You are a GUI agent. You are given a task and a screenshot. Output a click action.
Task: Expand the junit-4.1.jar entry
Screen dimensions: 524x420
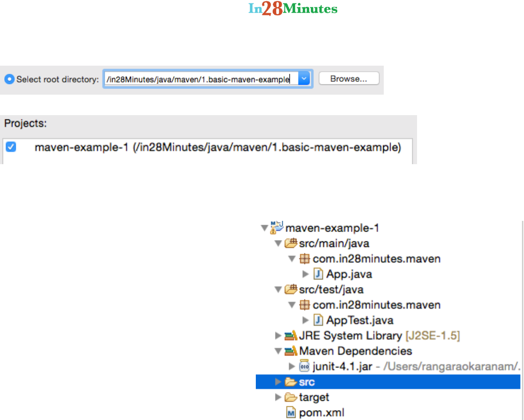point(292,366)
